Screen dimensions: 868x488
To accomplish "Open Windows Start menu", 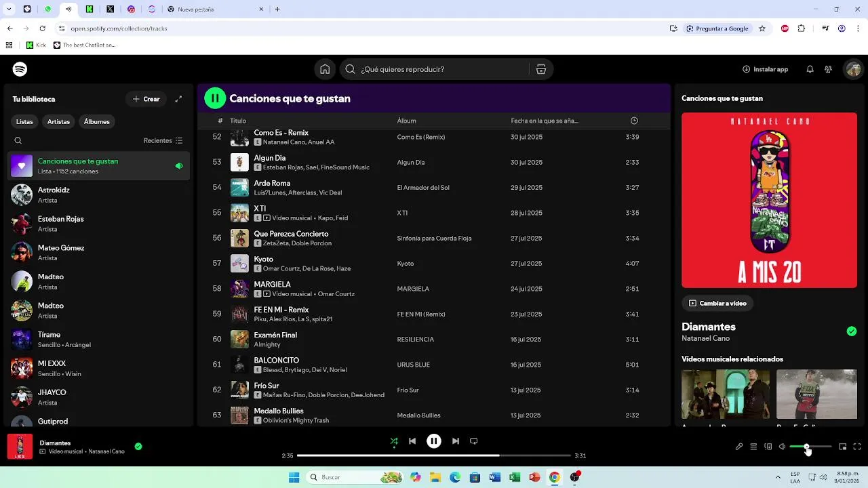I will 294,477.
